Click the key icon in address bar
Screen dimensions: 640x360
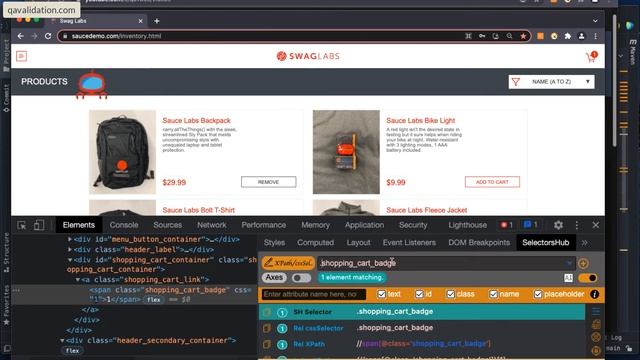point(482,36)
